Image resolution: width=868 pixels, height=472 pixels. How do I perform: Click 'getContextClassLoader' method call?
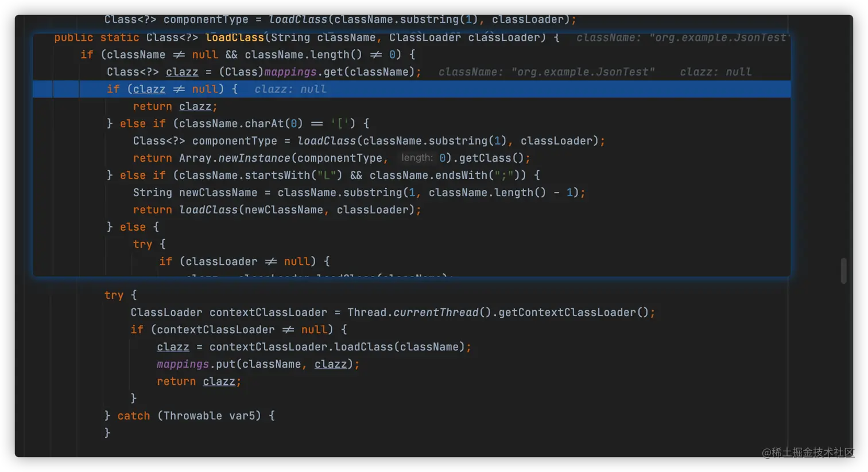click(567, 312)
